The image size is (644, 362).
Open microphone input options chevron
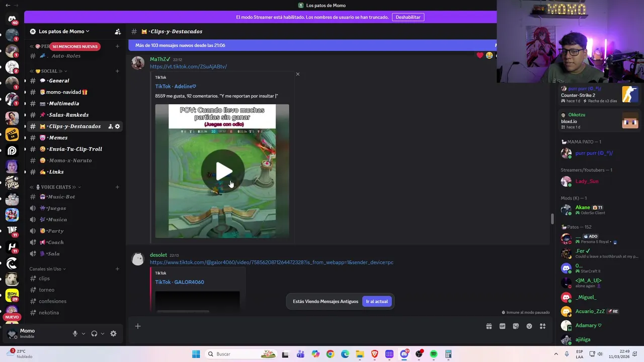pyautogui.click(x=84, y=333)
